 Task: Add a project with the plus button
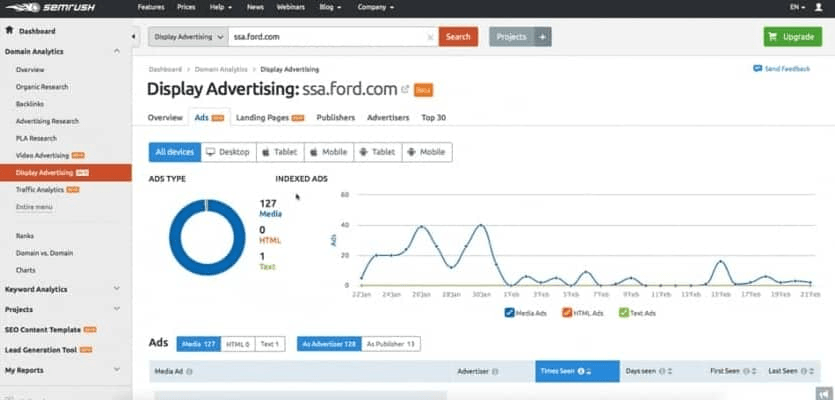coord(543,37)
